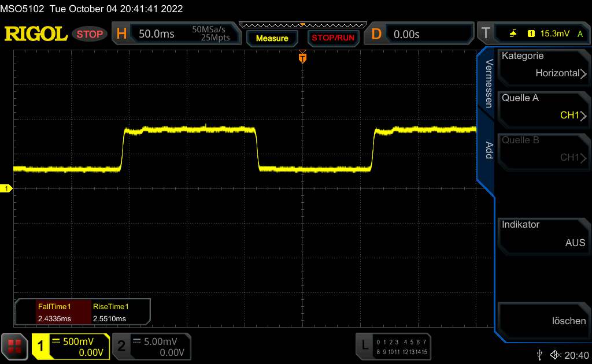Click the löschen button

click(x=543, y=321)
